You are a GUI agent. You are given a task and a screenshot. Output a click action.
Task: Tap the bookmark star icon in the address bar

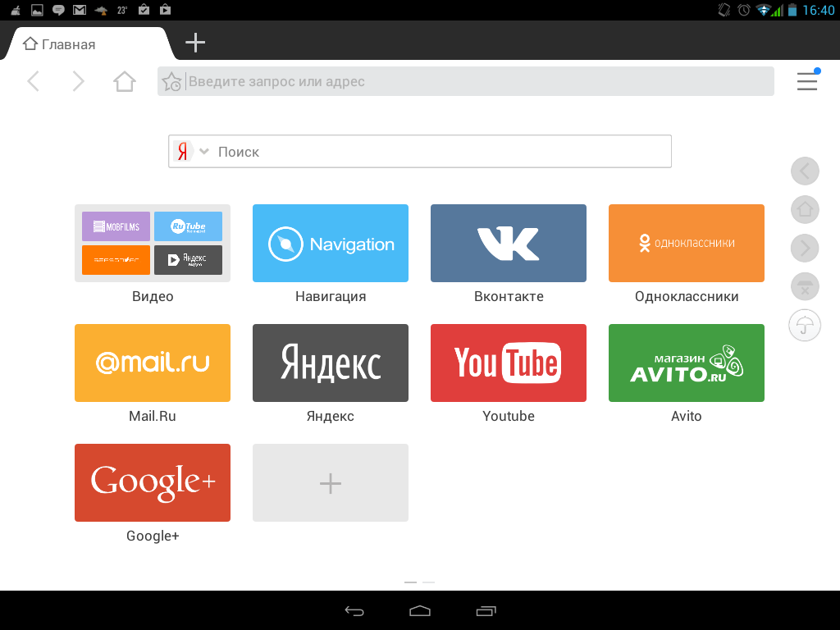click(172, 81)
